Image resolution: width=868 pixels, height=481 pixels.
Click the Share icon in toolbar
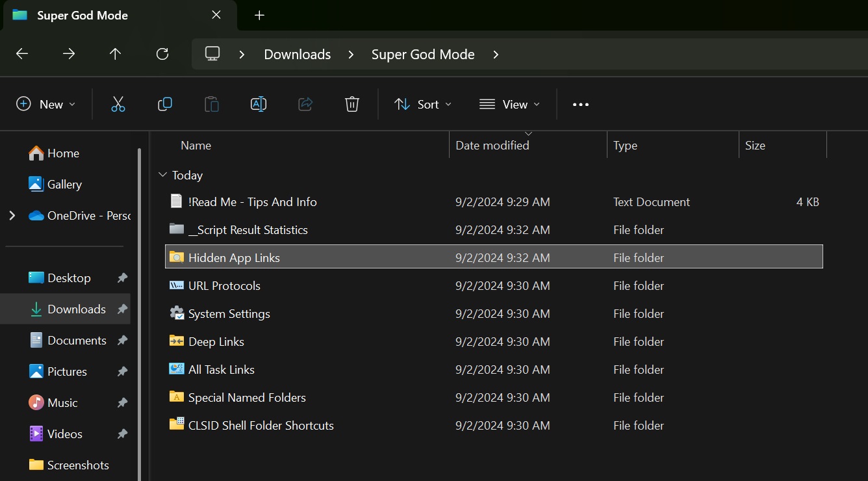point(305,104)
